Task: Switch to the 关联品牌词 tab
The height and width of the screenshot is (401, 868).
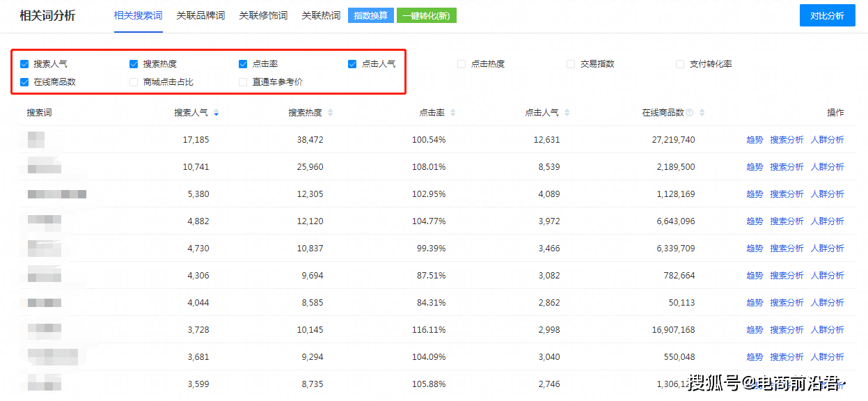Action: point(200,15)
